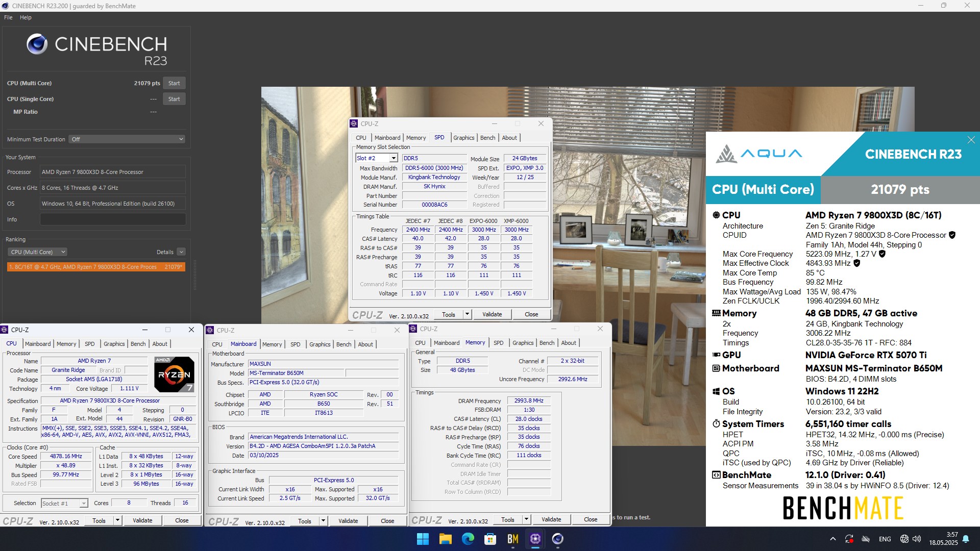Open Tools arrow in Memory window
The height and width of the screenshot is (551, 980).
(526, 519)
